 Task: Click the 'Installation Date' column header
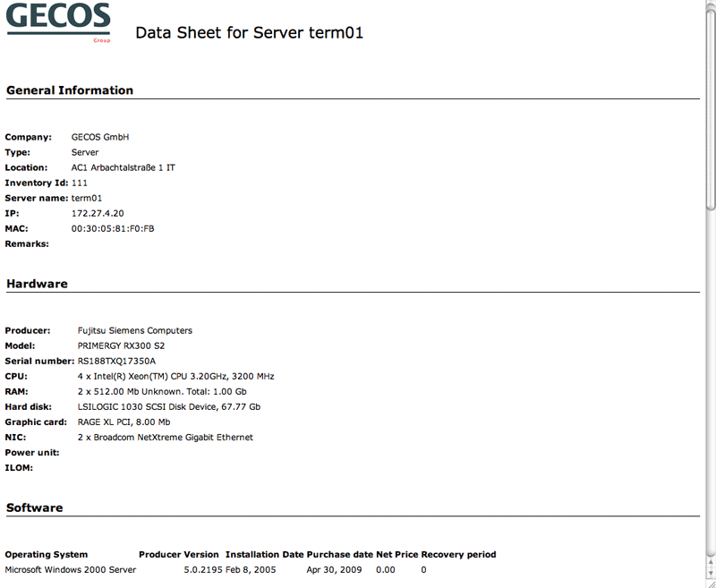(x=265, y=555)
